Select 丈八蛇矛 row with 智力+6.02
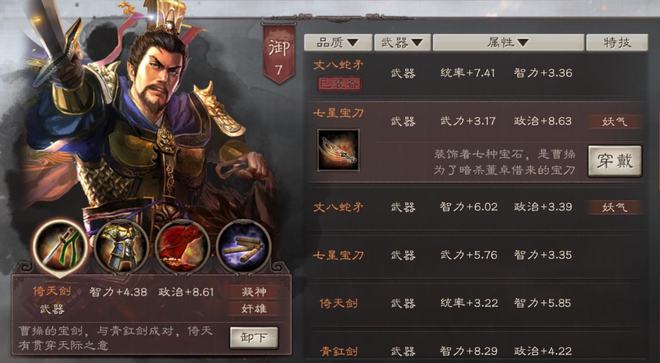The width and height of the screenshot is (660, 363). [x=476, y=207]
